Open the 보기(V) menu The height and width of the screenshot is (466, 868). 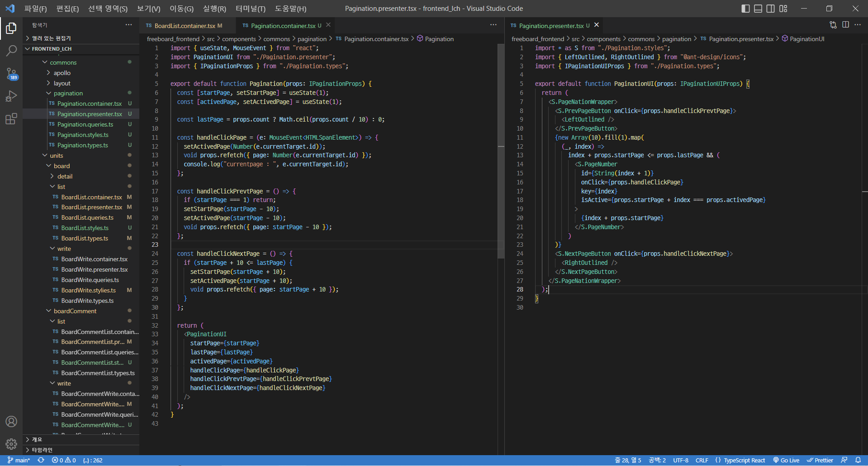point(148,9)
